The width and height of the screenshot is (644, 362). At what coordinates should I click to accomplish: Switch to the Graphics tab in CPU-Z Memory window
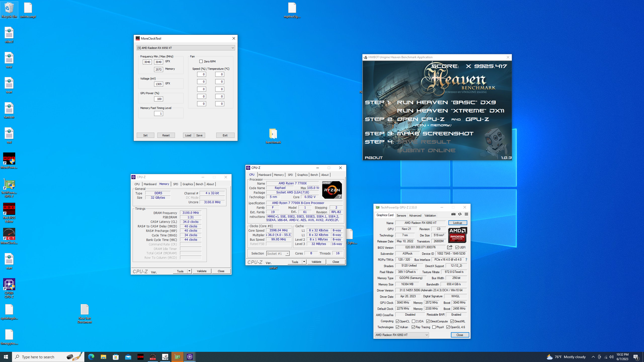187,184
